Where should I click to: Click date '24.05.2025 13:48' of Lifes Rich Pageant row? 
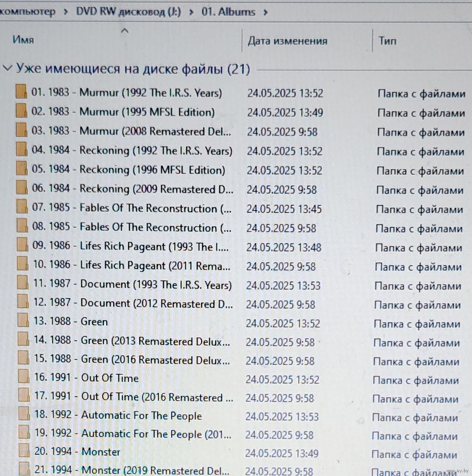[284, 247]
